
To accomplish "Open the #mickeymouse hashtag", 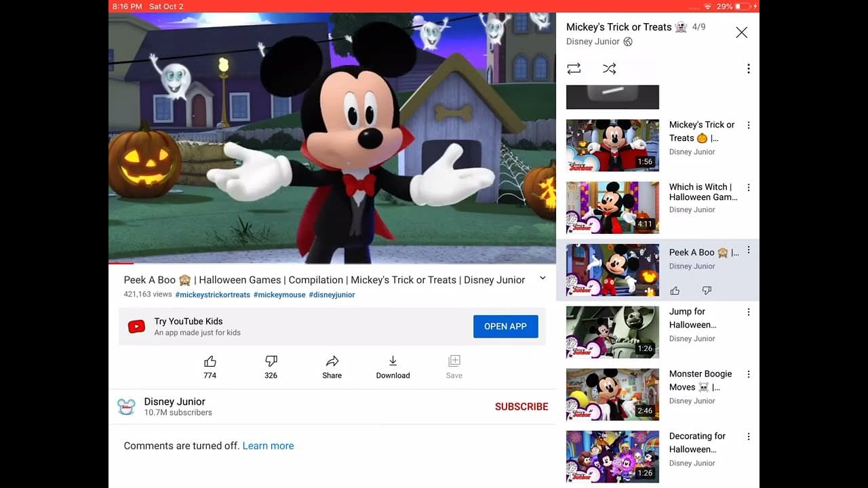I will click(x=279, y=295).
